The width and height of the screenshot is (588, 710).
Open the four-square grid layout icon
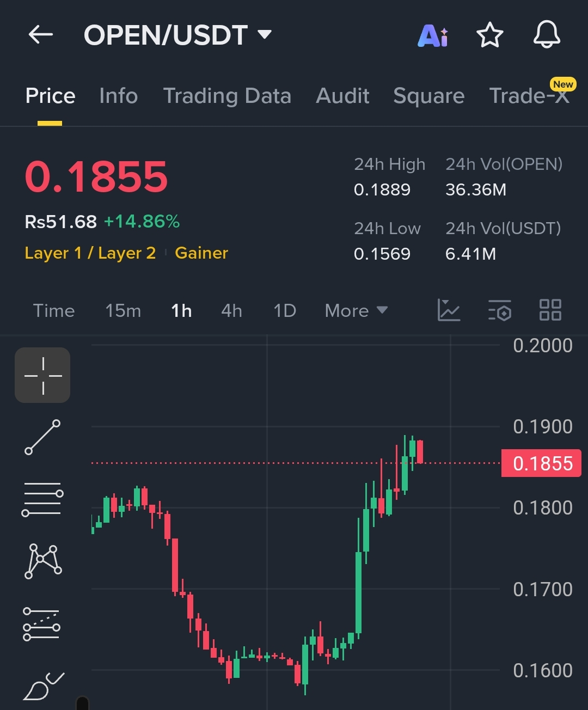pyautogui.click(x=550, y=310)
